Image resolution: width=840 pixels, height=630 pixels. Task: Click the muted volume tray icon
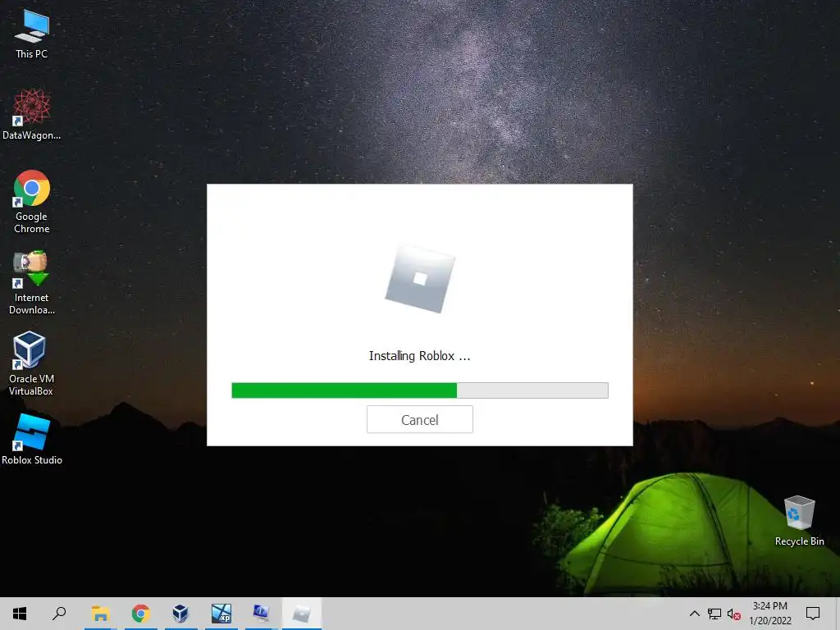point(734,614)
